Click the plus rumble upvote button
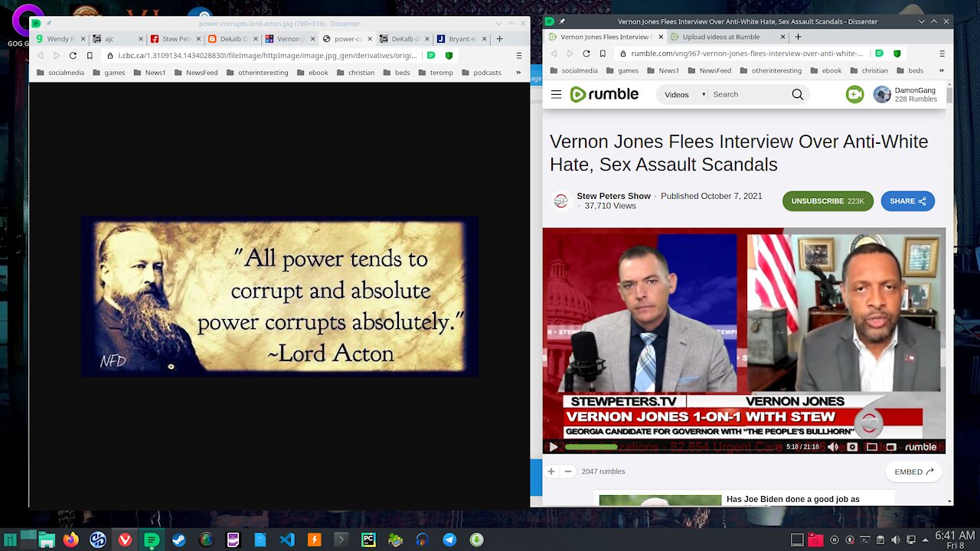The width and height of the screenshot is (980, 551). pos(550,471)
